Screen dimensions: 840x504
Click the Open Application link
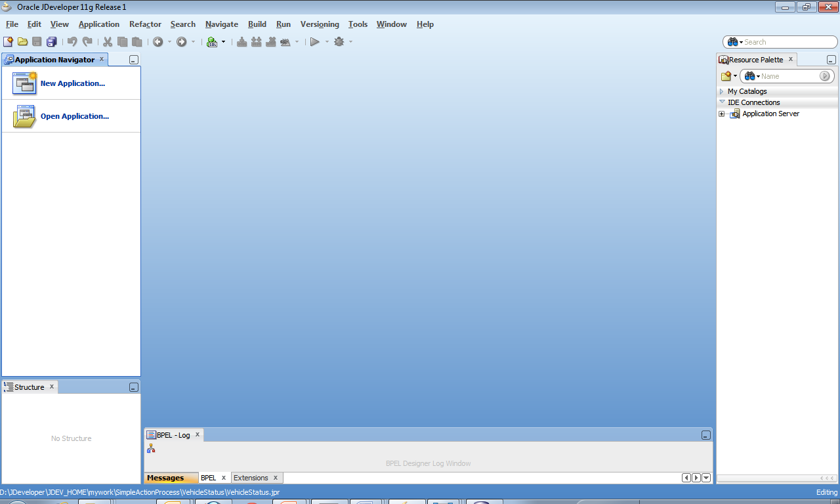(75, 116)
